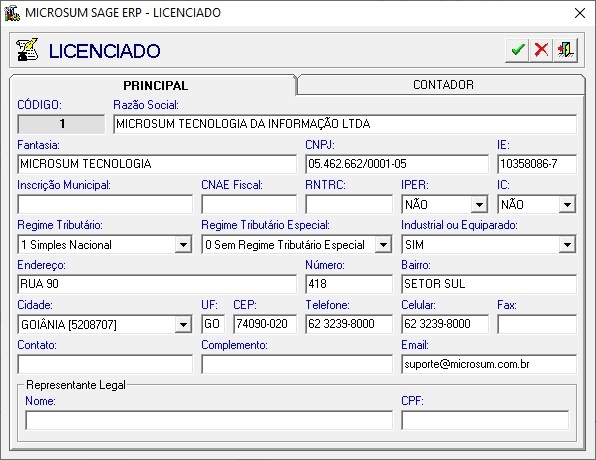This screenshot has height=460, width=596.
Task: Click the empty Fax field
Action: tap(537, 324)
